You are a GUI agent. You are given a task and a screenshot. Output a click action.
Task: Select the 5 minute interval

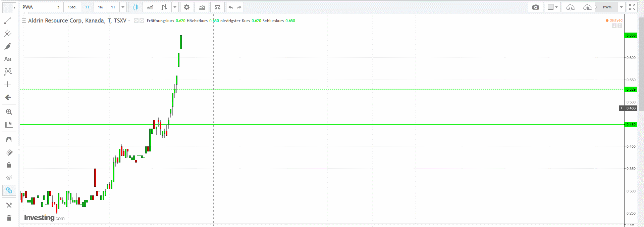(x=58, y=7)
